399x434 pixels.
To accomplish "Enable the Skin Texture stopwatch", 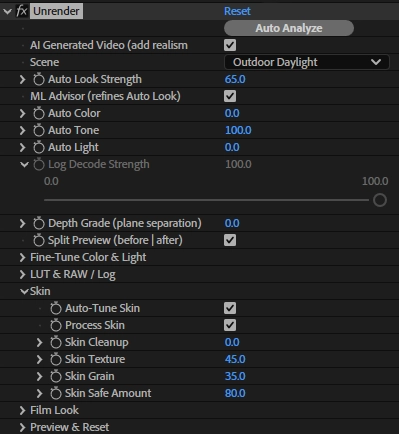I will [x=56, y=359].
